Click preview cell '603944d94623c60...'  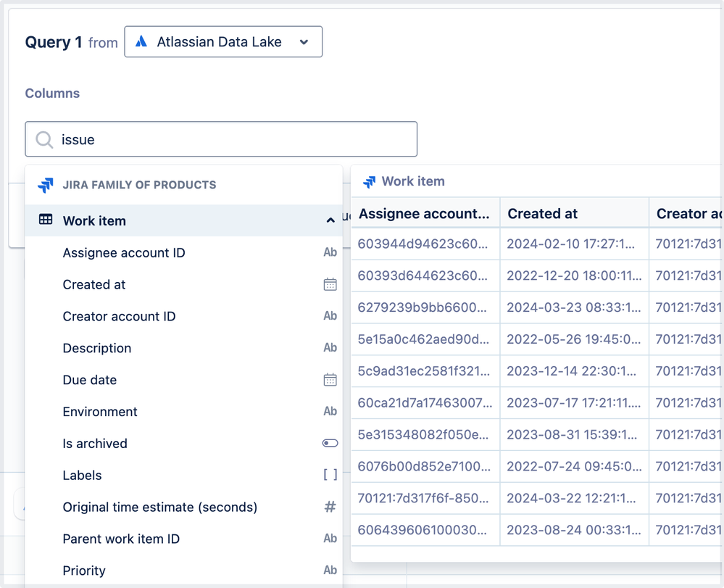(x=425, y=244)
